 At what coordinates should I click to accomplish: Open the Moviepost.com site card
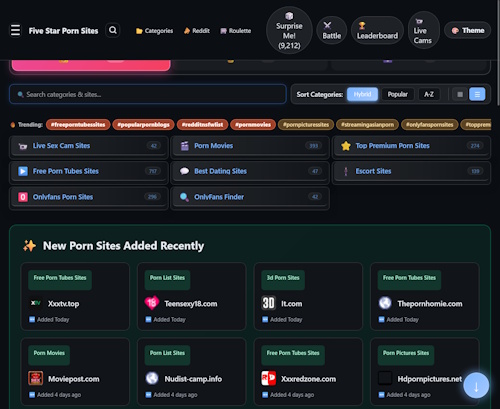pos(75,372)
